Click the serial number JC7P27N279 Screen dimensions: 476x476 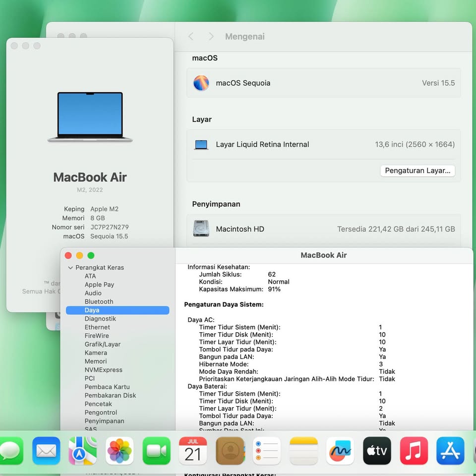pyautogui.click(x=109, y=227)
